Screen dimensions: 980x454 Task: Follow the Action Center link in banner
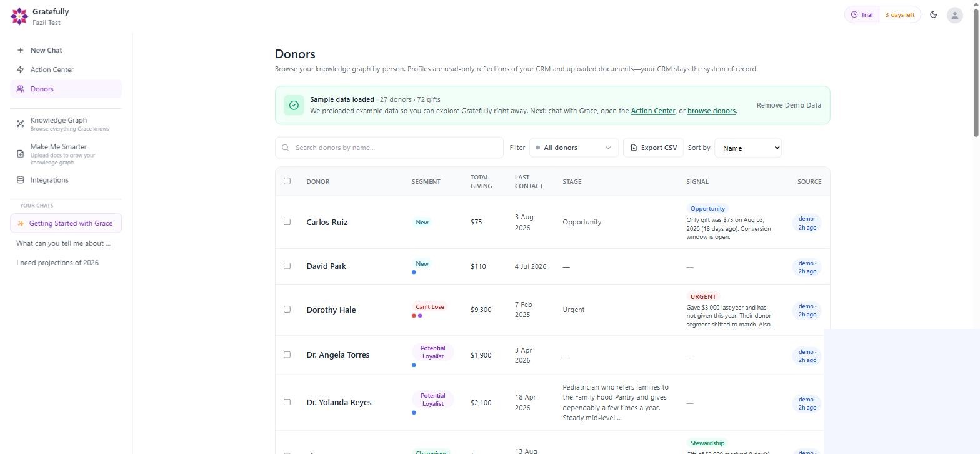[652, 111]
